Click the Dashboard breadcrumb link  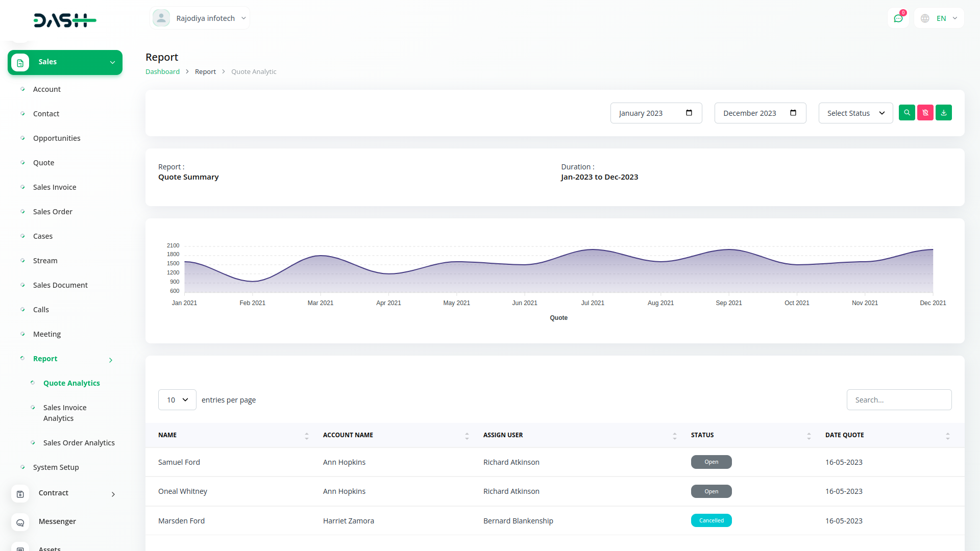click(x=162, y=72)
